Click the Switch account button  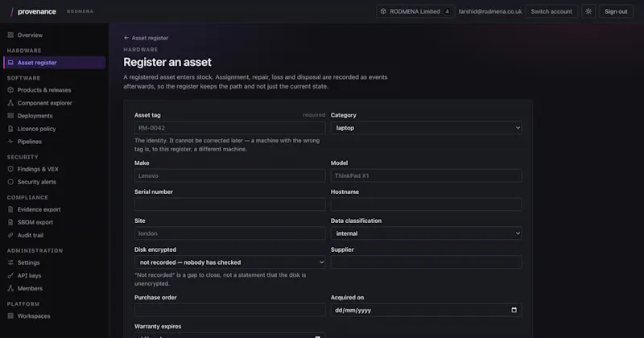pos(551,11)
